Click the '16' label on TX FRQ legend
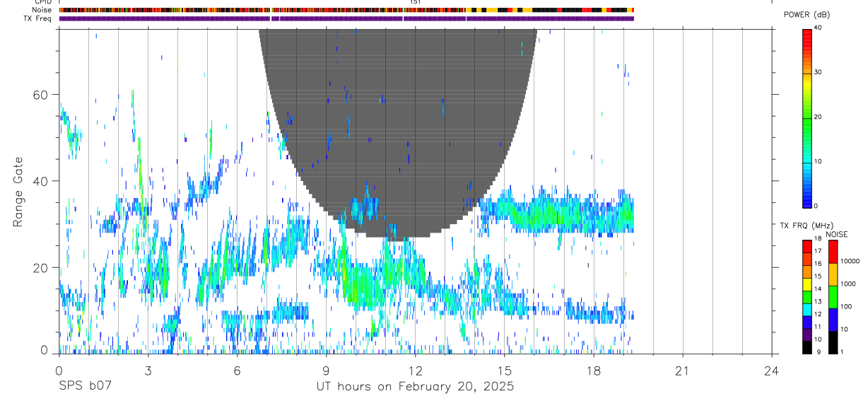Viewport: 868px width, 401px height. click(818, 264)
